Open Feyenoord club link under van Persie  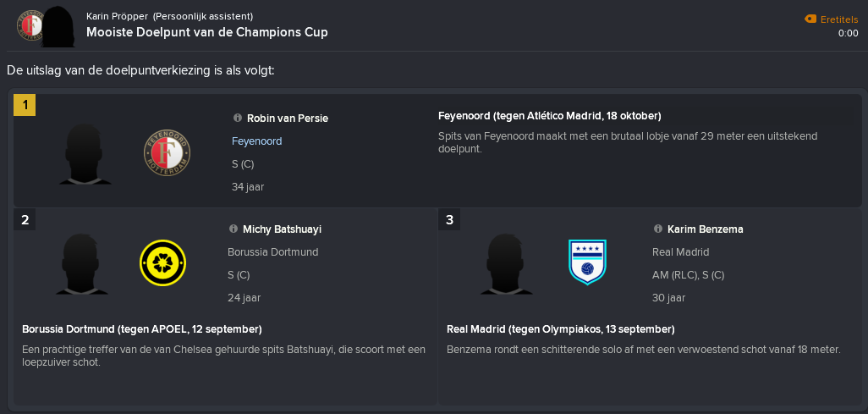(257, 141)
